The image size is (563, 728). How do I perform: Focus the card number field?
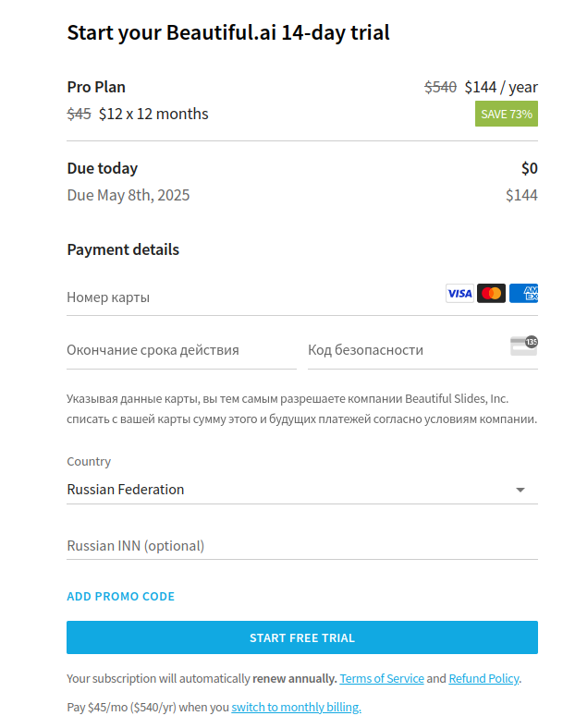[x=250, y=297]
